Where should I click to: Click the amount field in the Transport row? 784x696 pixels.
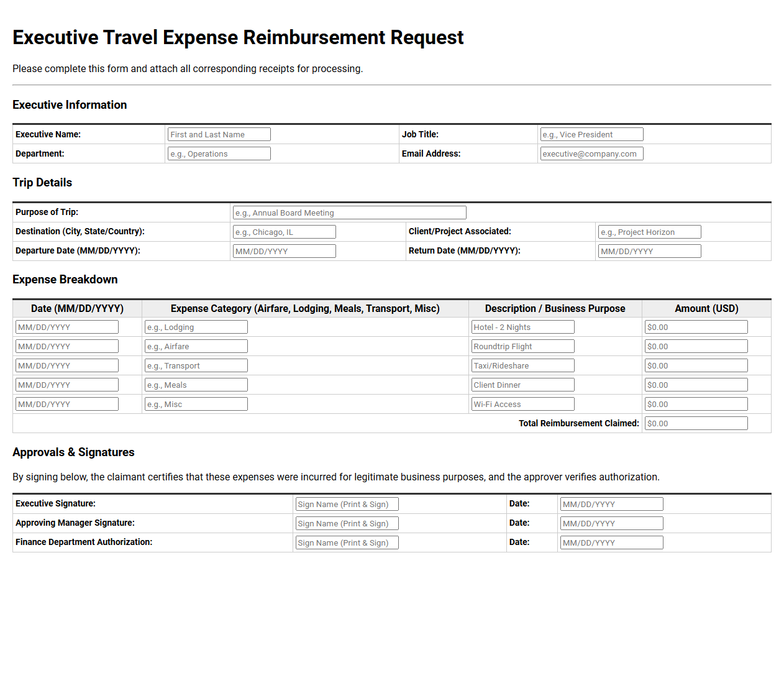(696, 365)
